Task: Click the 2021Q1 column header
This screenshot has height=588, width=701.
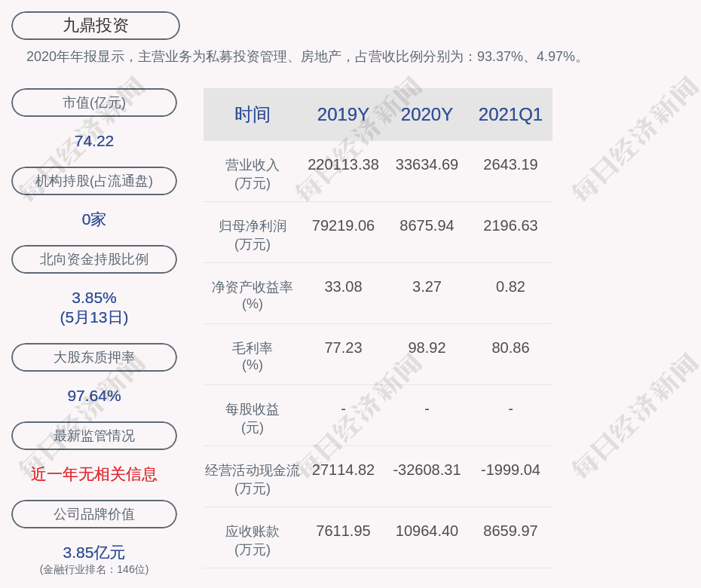Action: pyautogui.click(x=510, y=115)
